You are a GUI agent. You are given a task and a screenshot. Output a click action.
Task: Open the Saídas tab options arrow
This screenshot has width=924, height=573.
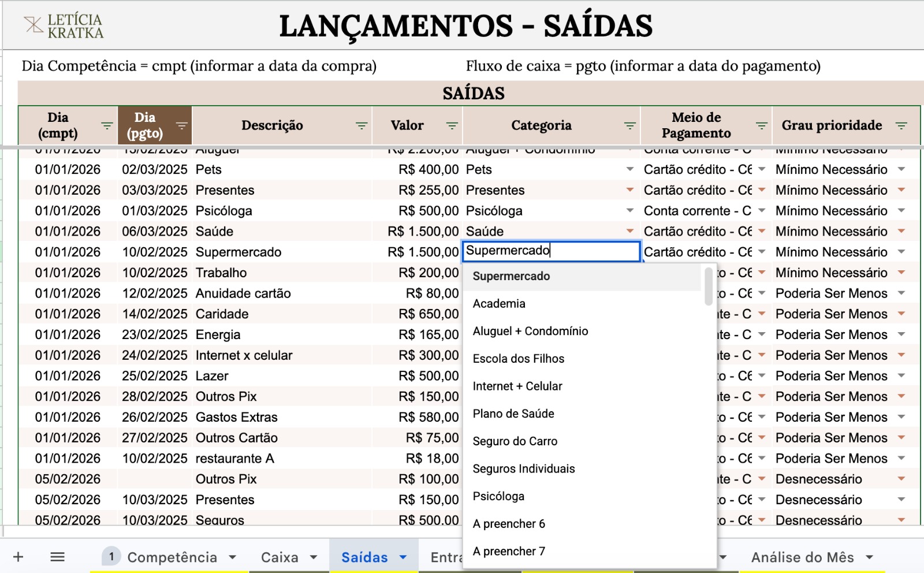pyautogui.click(x=404, y=557)
